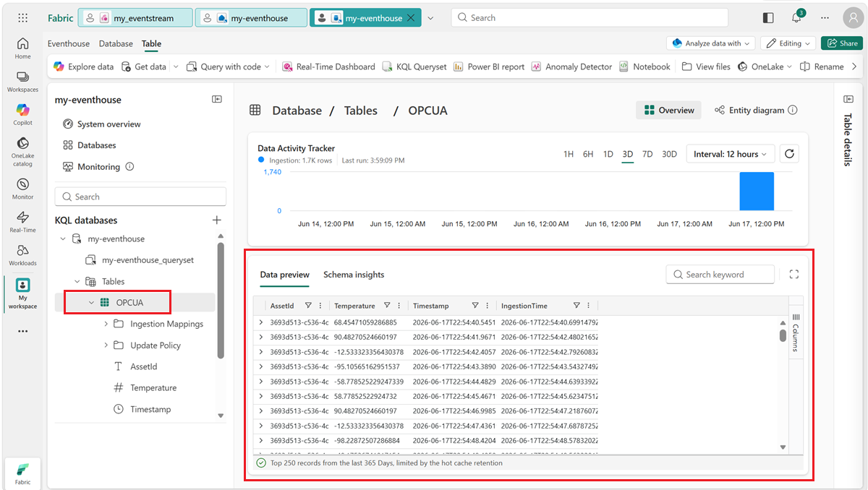Select the 30D time range
The height and width of the screenshot is (490, 868).
click(x=670, y=154)
